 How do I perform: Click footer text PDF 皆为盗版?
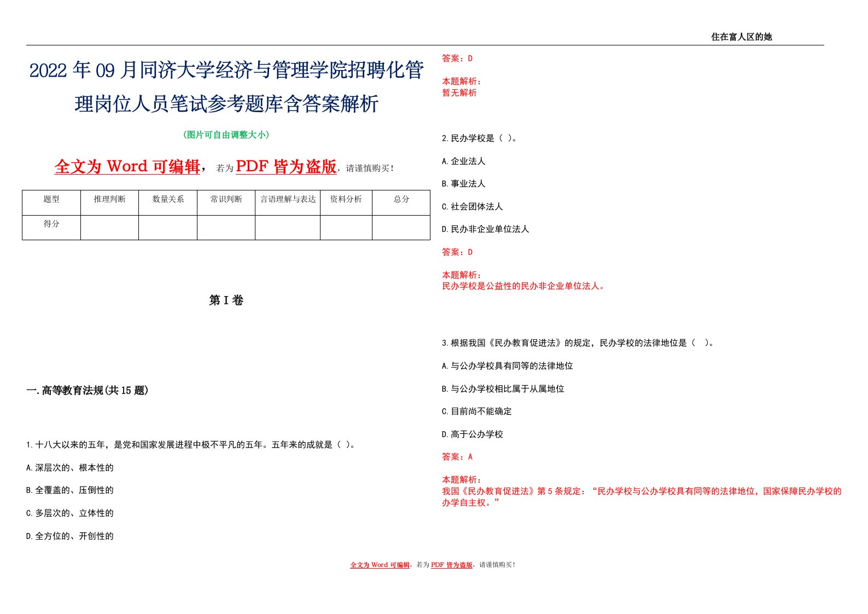pyautogui.click(x=452, y=565)
